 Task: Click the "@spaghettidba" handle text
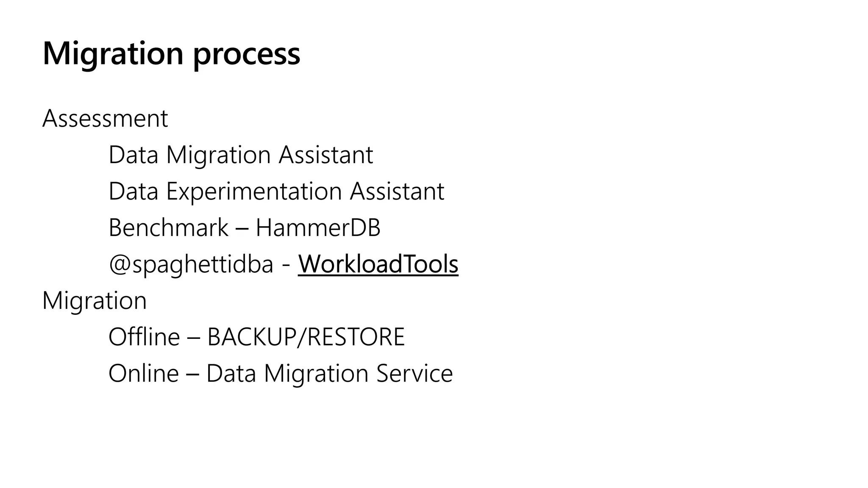[191, 265]
